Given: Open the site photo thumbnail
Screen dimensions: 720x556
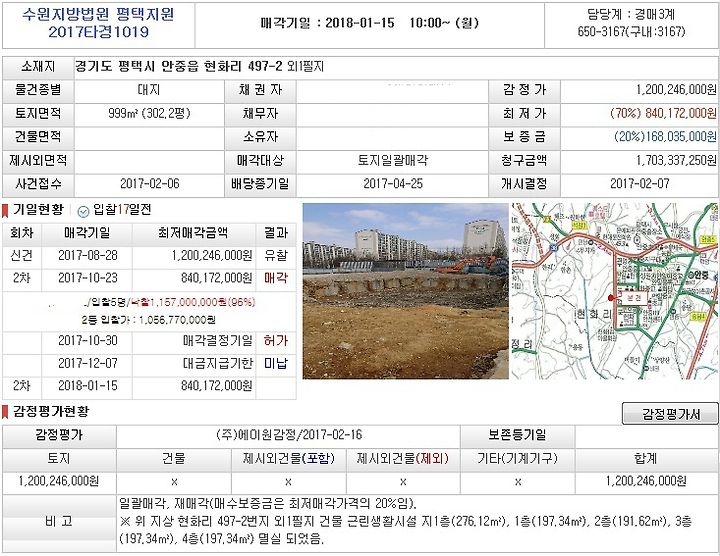Looking at the screenshot, I should point(405,291).
